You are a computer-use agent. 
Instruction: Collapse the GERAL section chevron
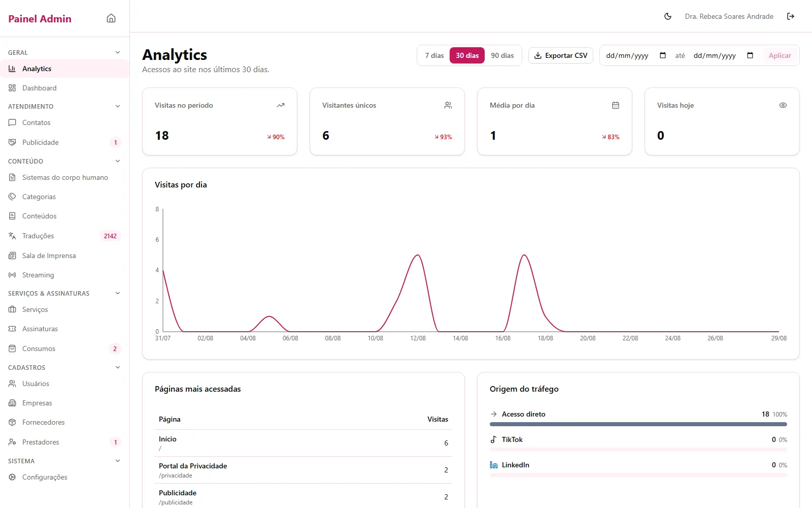pos(118,52)
